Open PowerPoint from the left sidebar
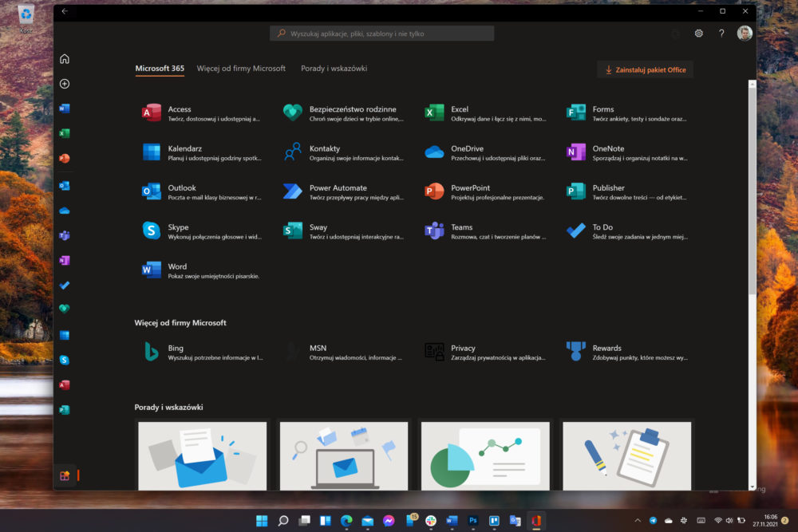This screenshot has height=532, width=798. [65, 158]
